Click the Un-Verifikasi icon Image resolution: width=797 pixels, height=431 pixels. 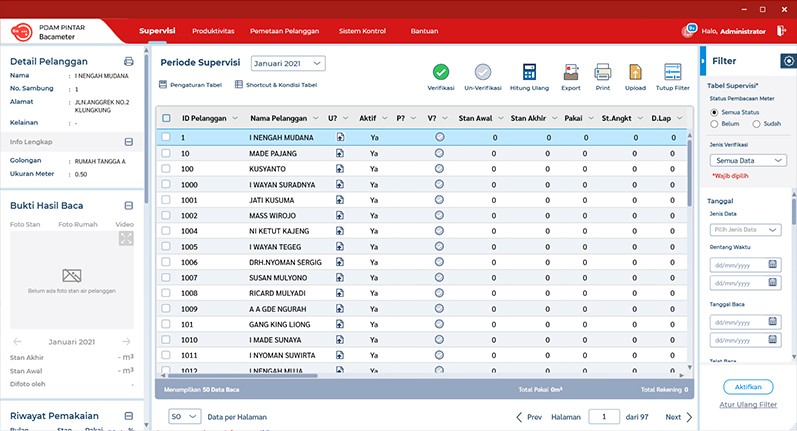click(x=483, y=72)
